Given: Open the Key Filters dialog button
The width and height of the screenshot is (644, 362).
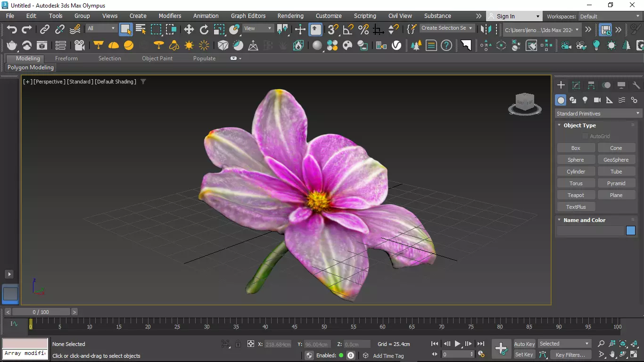Looking at the screenshot, I should pyautogui.click(x=570, y=354).
